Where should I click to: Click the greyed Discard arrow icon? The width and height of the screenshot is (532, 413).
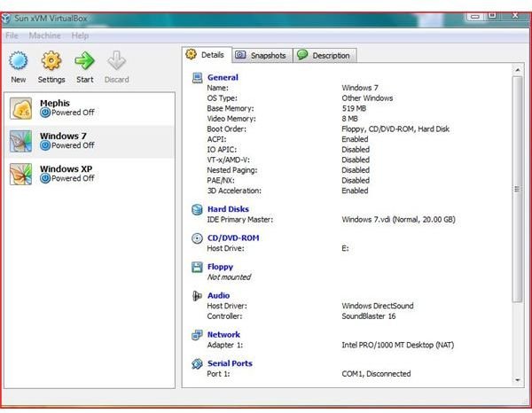[x=116, y=60]
